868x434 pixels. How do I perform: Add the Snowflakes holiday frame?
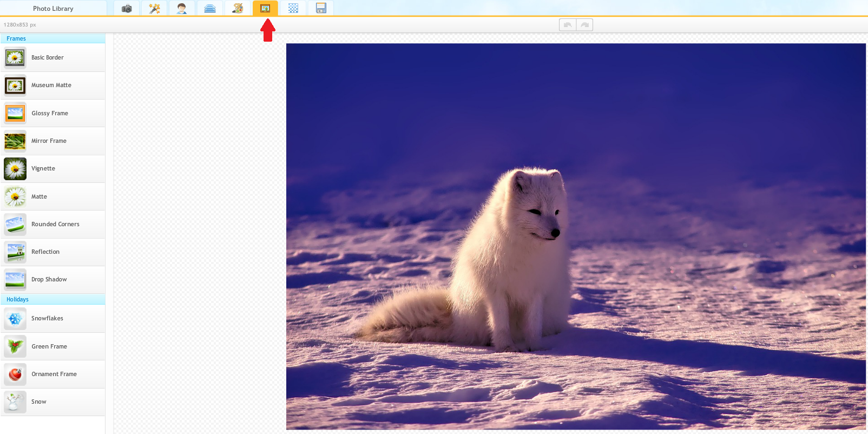52,319
